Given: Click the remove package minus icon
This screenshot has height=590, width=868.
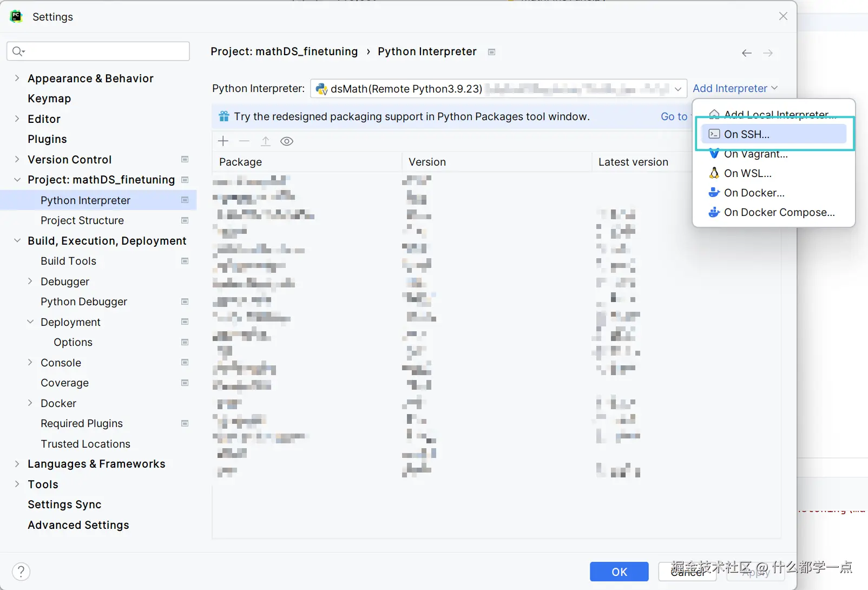Looking at the screenshot, I should pyautogui.click(x=244, y=141).
